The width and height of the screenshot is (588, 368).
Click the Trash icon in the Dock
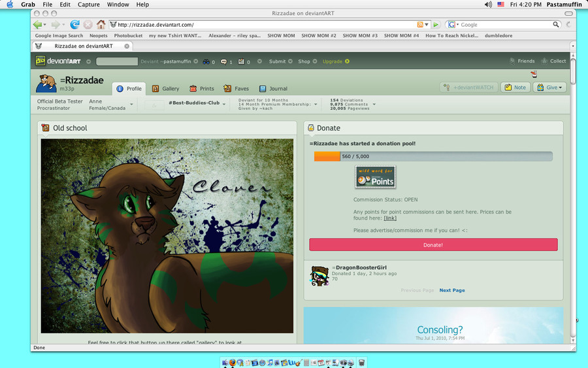361,362
